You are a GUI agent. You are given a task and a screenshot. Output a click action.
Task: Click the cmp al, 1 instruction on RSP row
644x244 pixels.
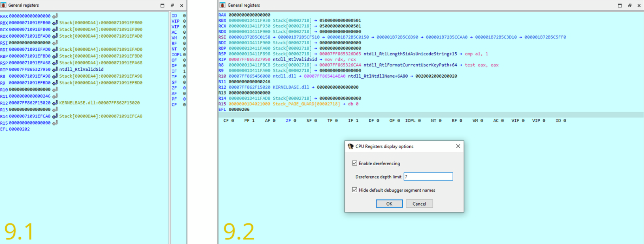click(x=476, y=54)
